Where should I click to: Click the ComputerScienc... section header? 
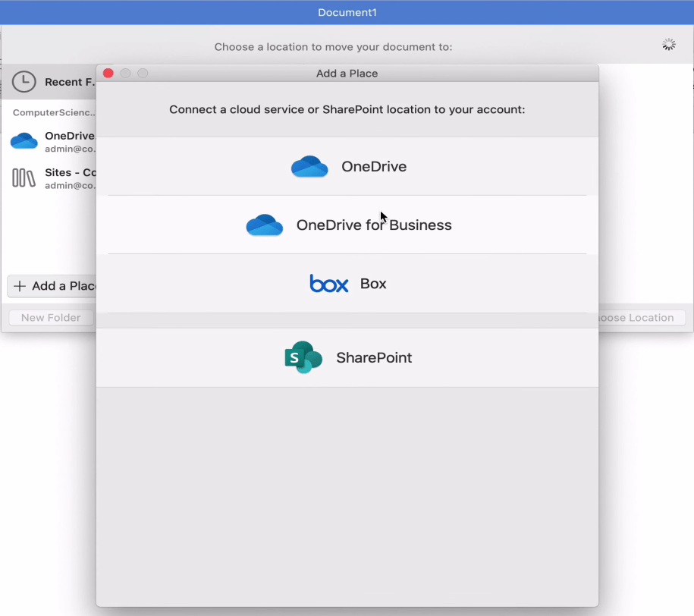tap(54, 112)
